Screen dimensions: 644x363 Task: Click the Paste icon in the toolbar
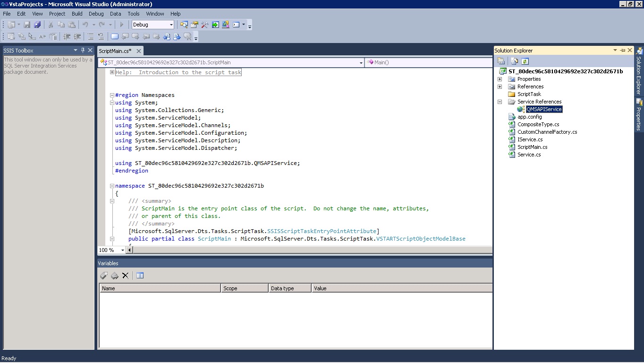[x=72, y=25]
